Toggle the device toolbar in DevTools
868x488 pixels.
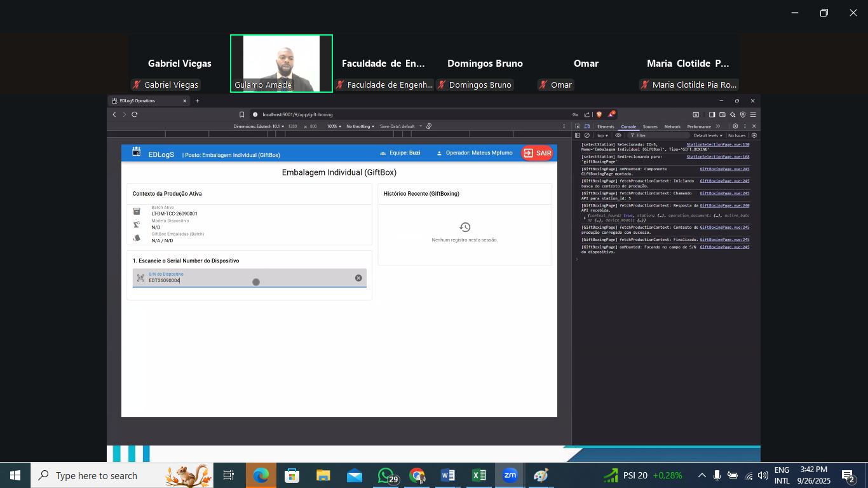[x=586, y=126]
